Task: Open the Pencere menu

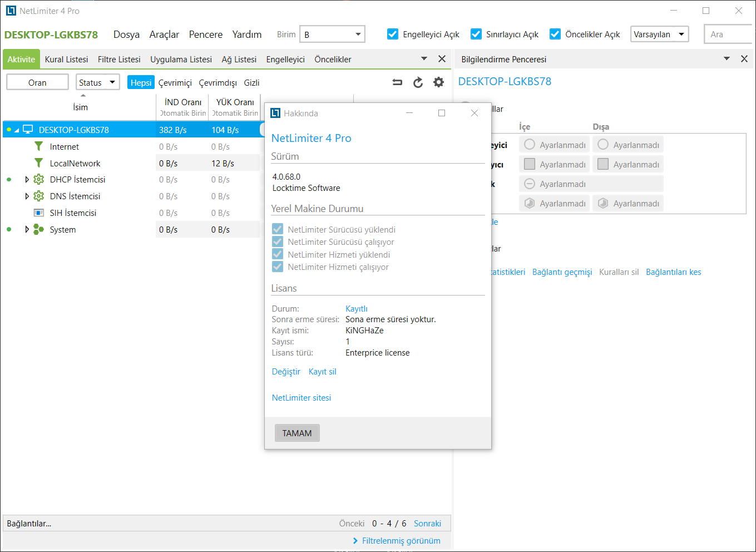Action: 206,34
